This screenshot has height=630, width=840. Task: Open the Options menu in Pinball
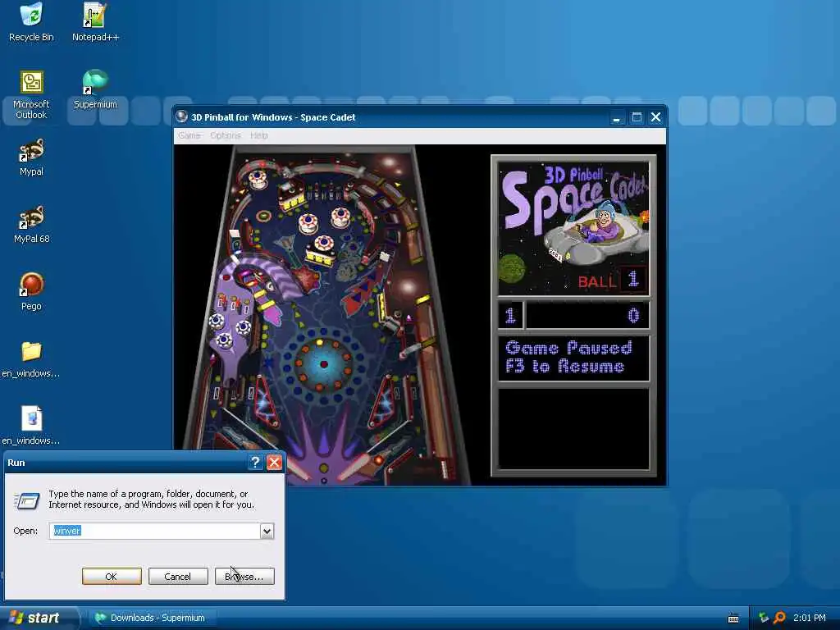226,135
